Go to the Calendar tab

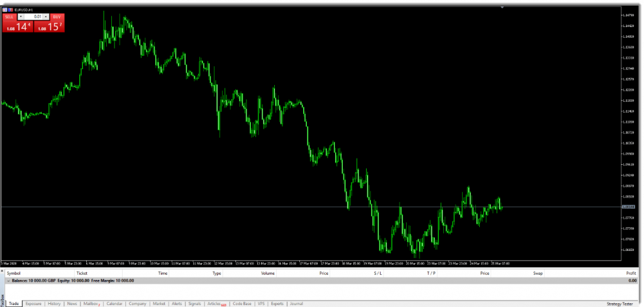point(114,304)
